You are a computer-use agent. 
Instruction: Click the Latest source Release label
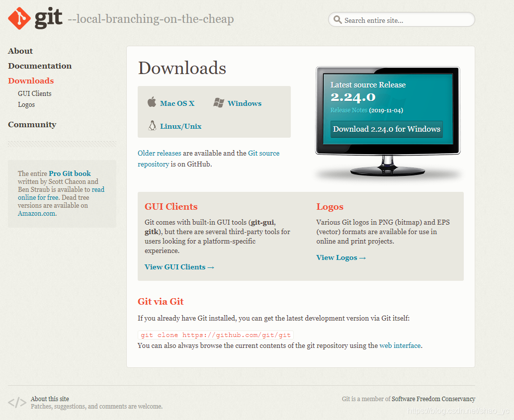click(x=368, y=85)
